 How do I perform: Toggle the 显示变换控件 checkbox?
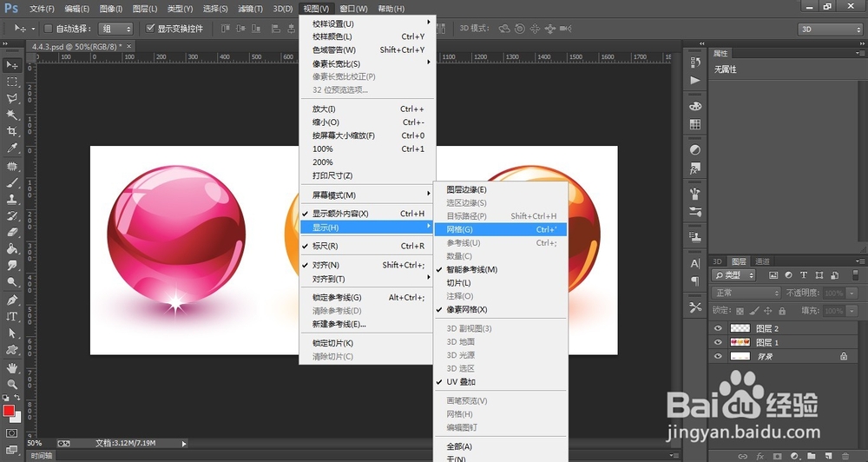click(x=150, y=29)
